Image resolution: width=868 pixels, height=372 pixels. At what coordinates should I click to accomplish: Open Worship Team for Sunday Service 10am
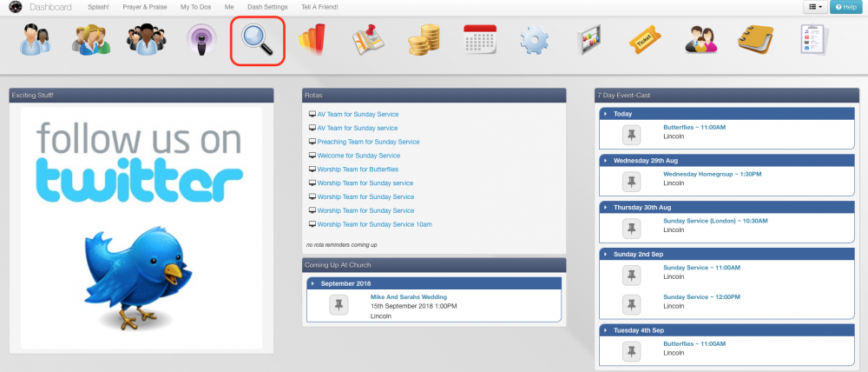(x=374, y=224)
